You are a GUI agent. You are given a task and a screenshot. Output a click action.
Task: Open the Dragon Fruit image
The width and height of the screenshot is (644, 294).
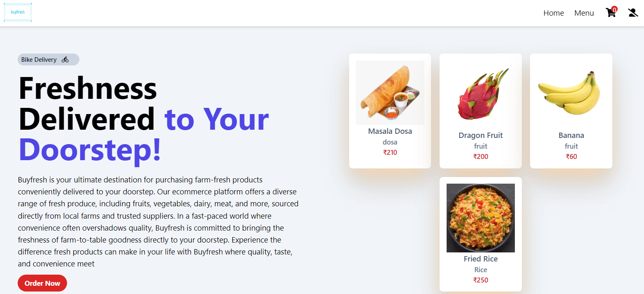(x=481, y=95)
